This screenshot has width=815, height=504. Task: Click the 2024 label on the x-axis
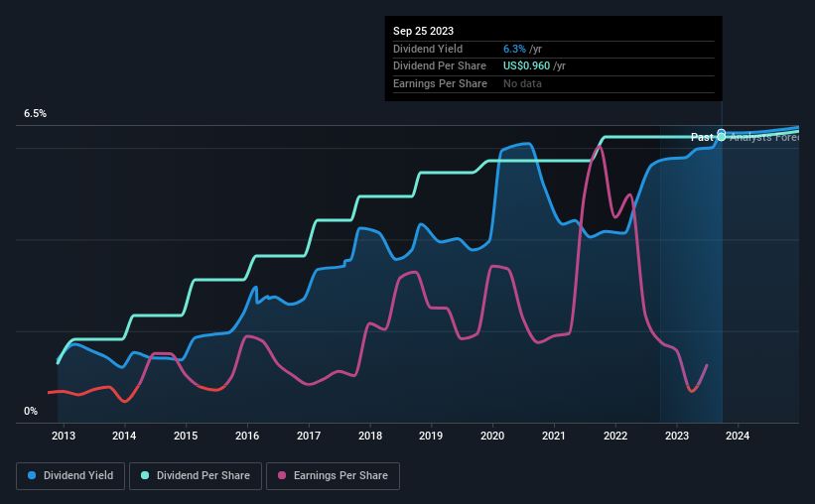click(738, 436)
